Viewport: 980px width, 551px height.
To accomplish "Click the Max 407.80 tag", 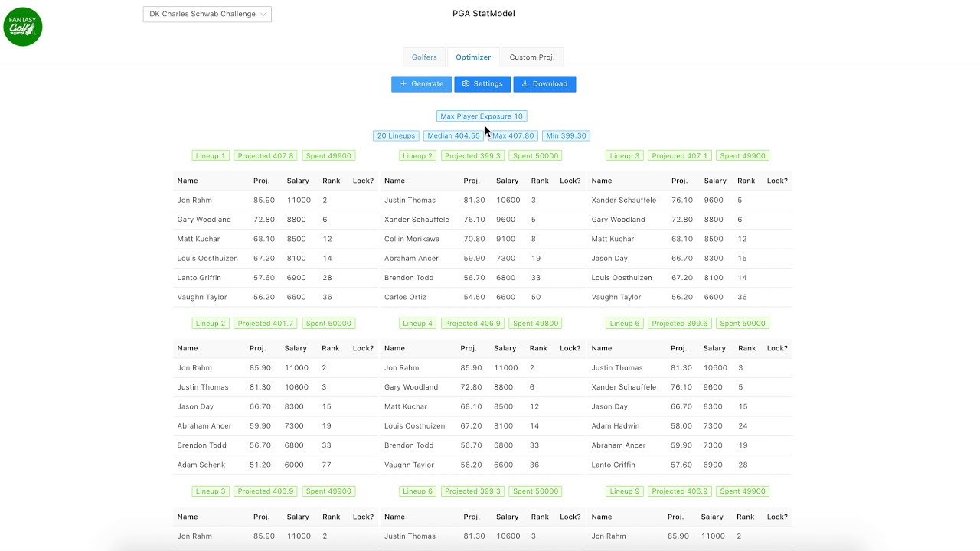I will pyautogui.click(x=513, y=135).
